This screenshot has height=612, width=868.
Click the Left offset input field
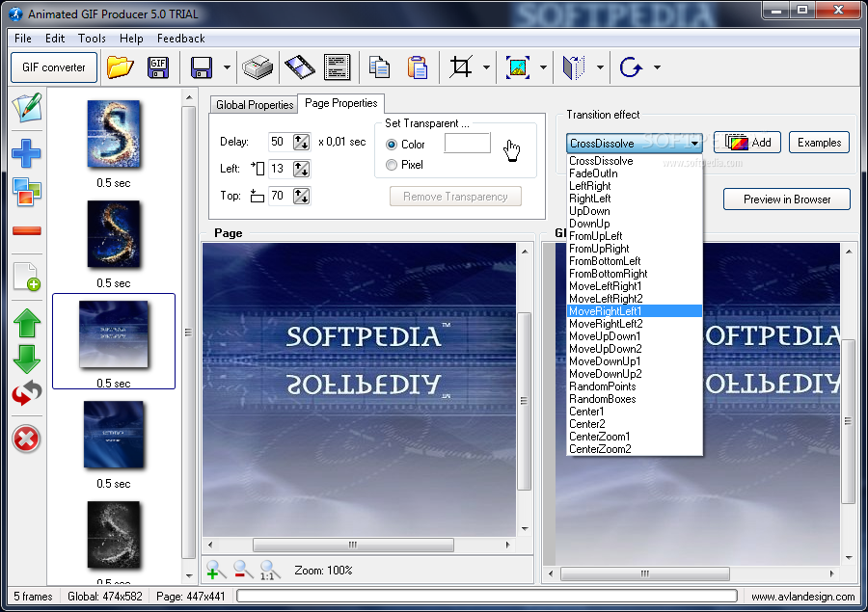[x=279, y=169]
